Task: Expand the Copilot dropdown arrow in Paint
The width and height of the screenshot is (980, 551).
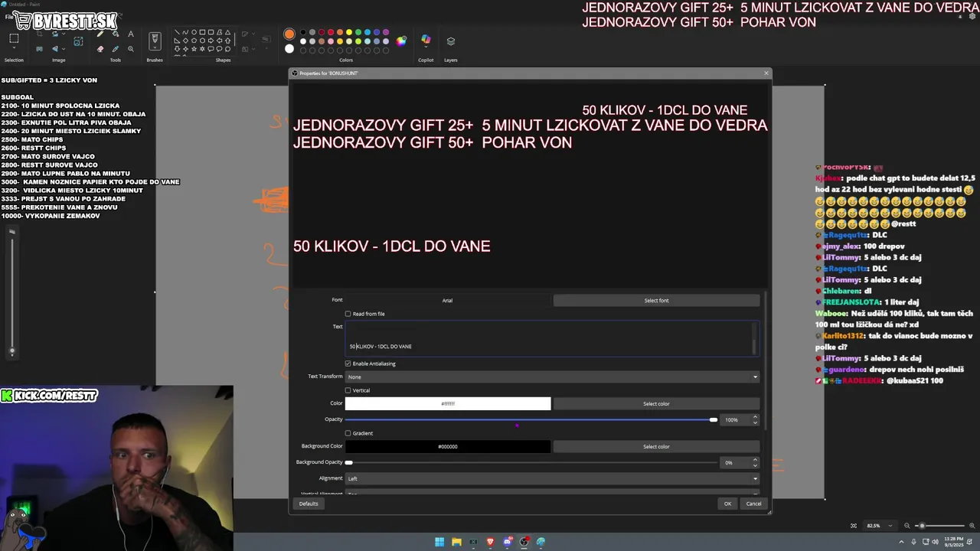Action: pyautogui.click(x=426, y=47)
